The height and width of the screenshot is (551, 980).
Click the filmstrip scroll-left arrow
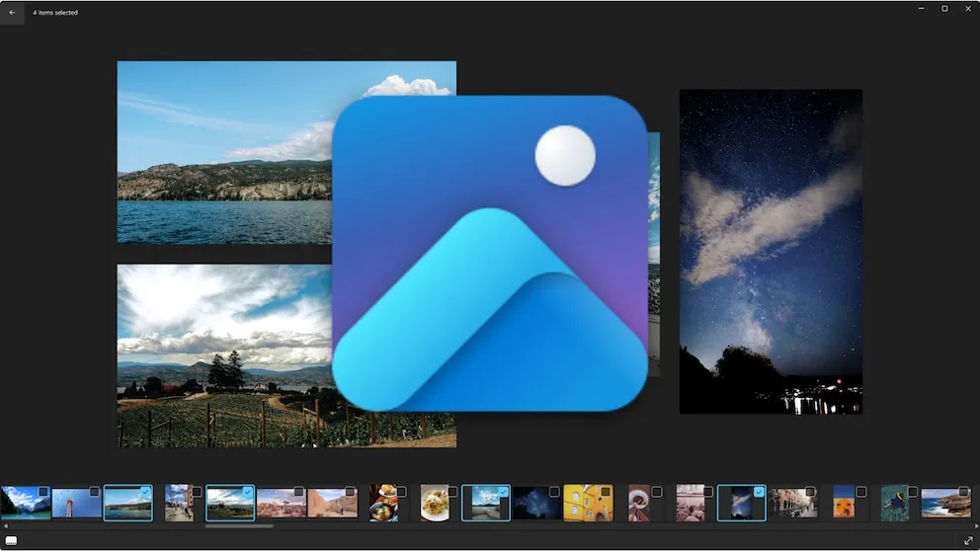coord(6,526)
